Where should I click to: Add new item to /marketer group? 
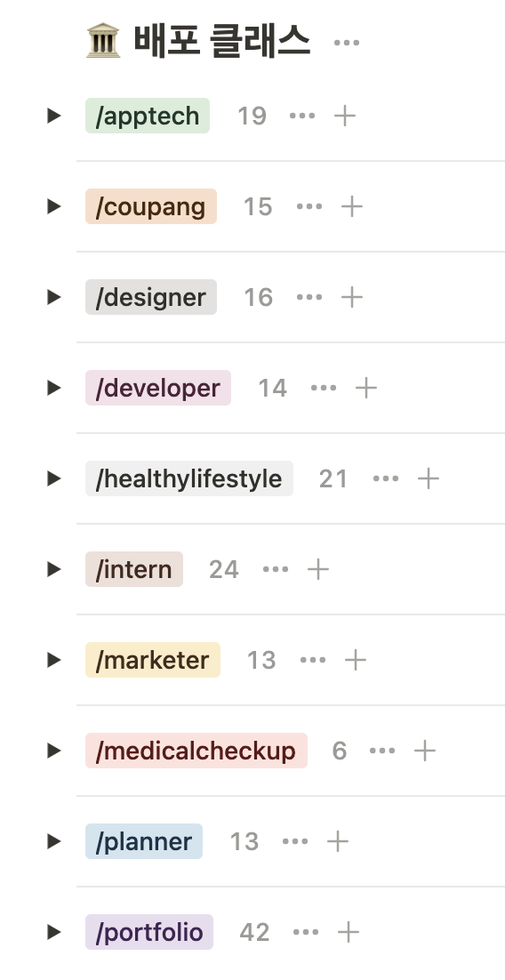pos(356,660)
